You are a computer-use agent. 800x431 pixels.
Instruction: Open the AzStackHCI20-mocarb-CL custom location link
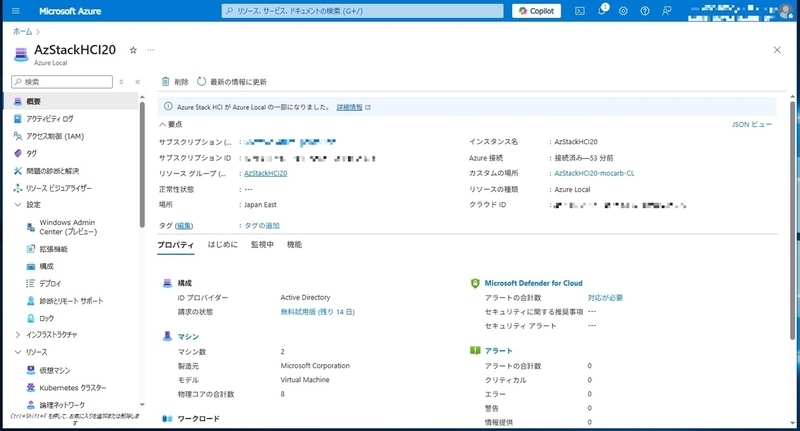pyautogui.click(x=594, y=173)
